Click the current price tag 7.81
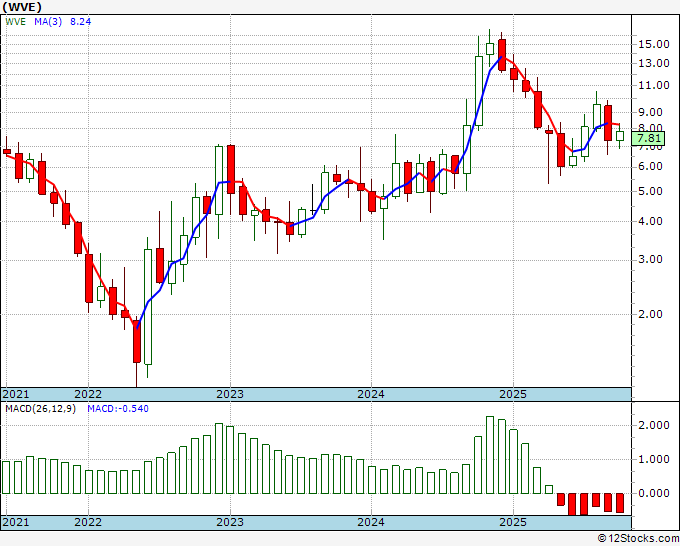Screen dimensions: 680x546 click(649, 138)
